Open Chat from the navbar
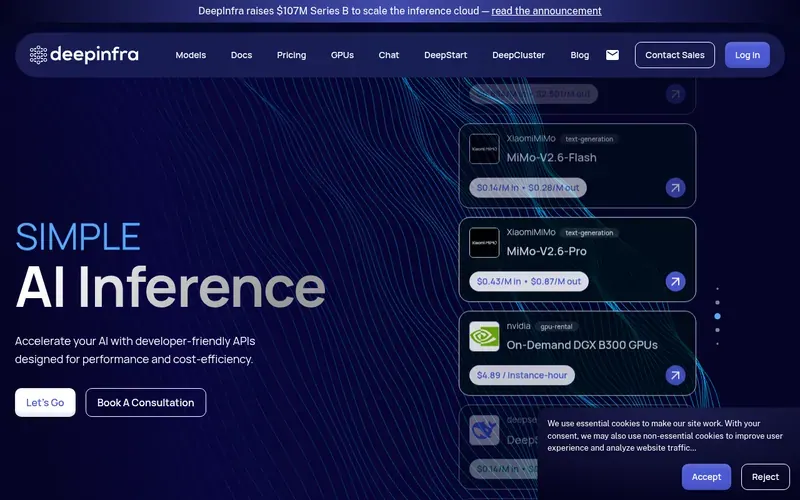The height and width of the screenshot is (500, 800). point(389,55)
